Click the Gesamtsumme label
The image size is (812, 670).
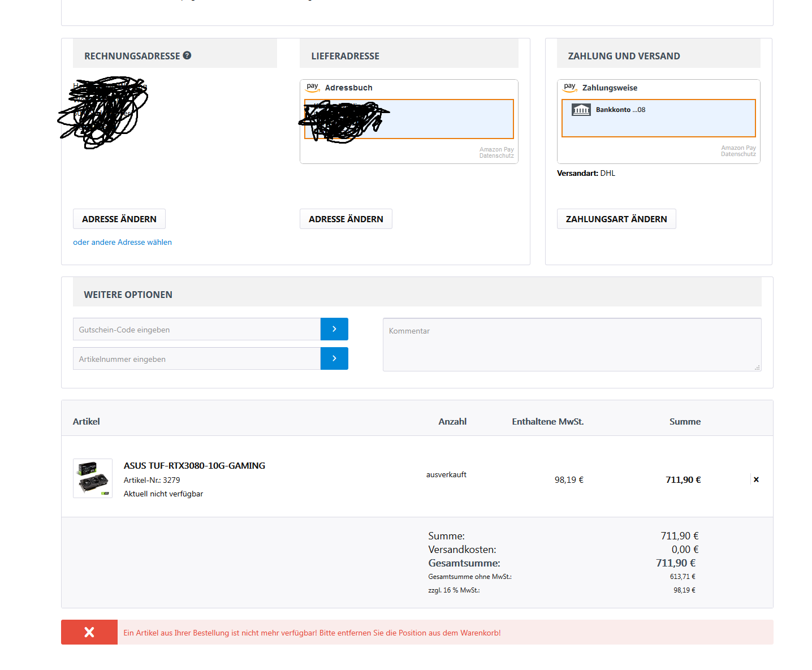pyautogui.click(x=464, y=563)
